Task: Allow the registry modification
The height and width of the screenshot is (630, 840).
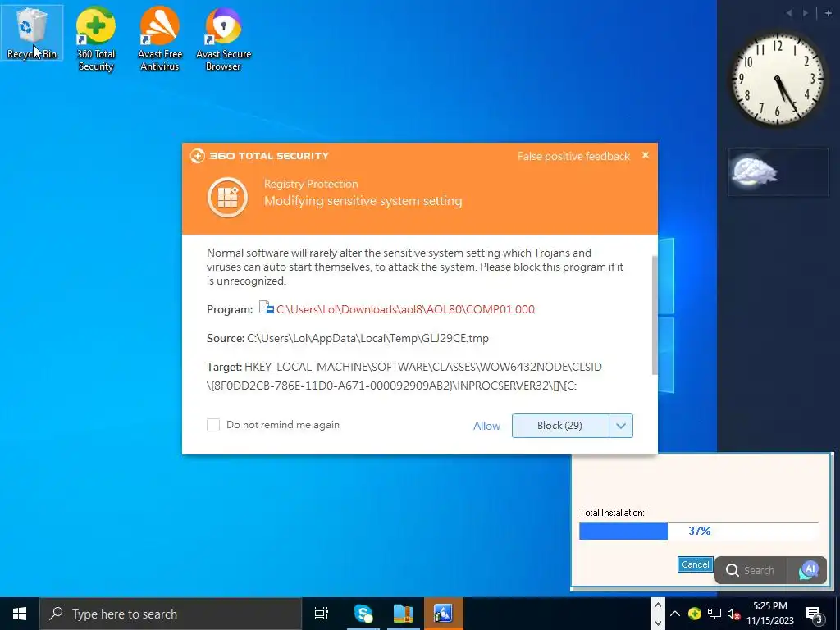Action: point(486,426)
